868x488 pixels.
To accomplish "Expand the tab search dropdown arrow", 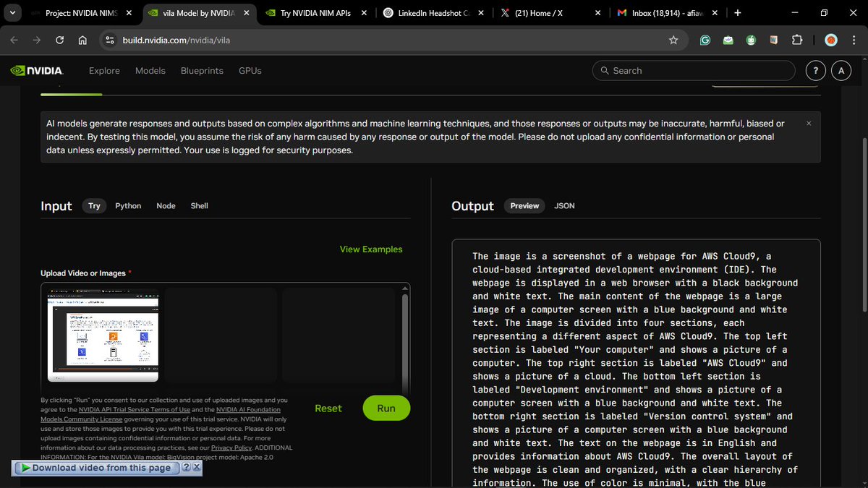I will click(13, 13).
